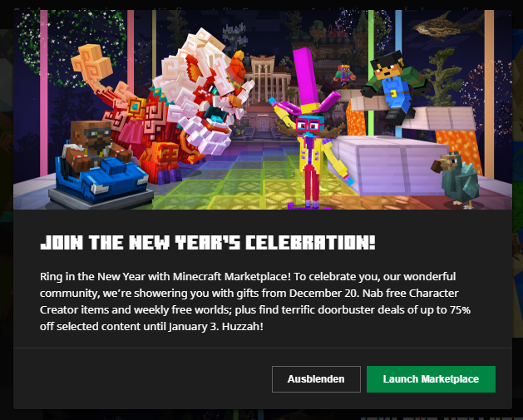Launch Marketplace via the green button
The height and width of the screenshot is (420, 523).
431,379
